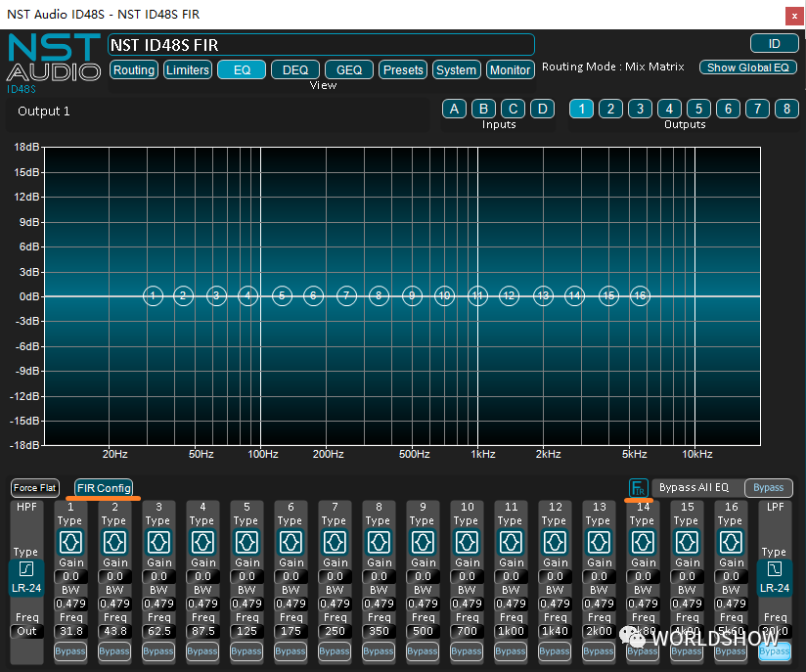
Task: Open filter type icon for EQ band 14
Action: tap(643, 543)
